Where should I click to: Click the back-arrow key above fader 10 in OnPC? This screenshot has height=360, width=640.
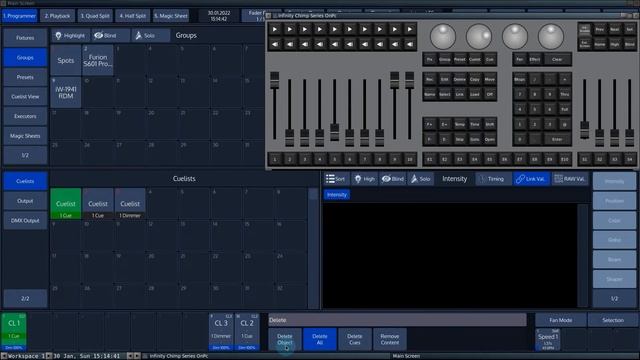409,44
